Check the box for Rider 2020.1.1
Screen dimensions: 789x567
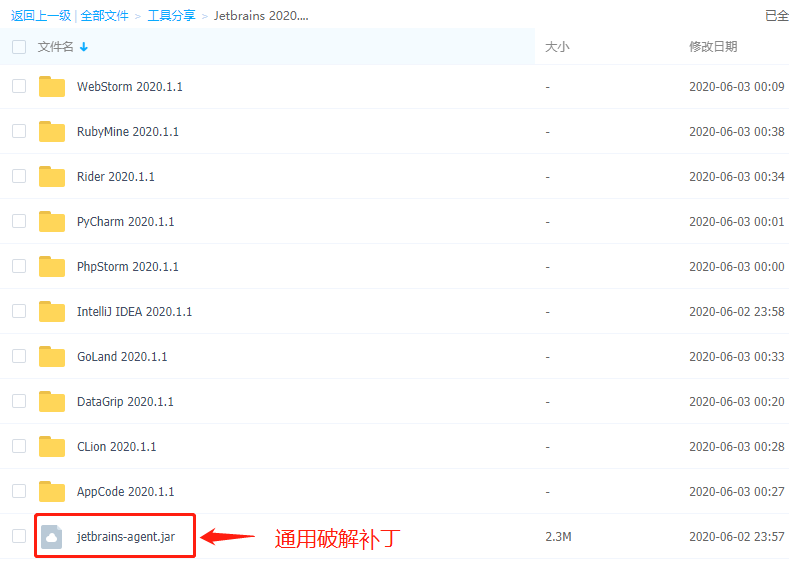pos(19,177)
